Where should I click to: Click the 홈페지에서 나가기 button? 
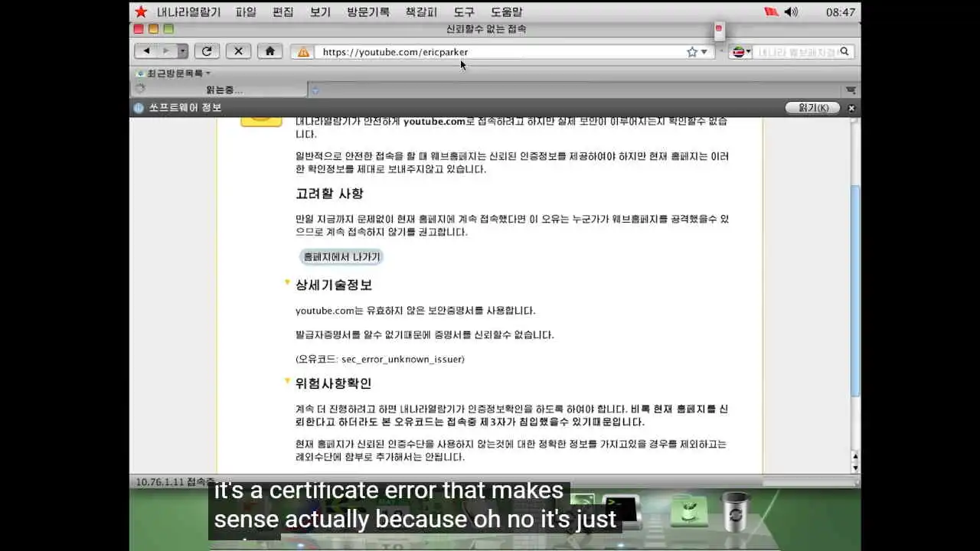(341, 256)
